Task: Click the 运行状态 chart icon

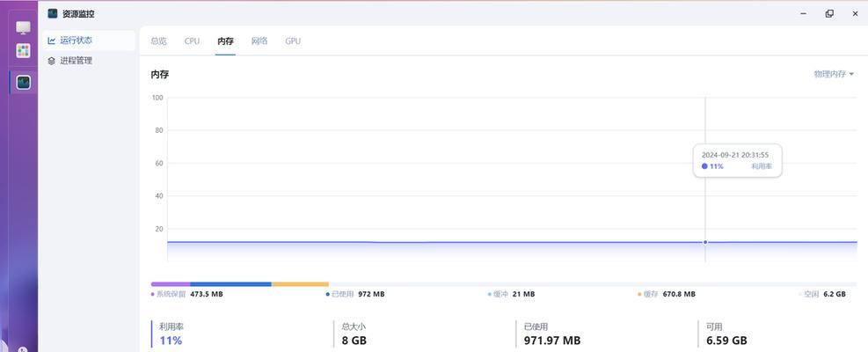Action: click(x=52, y=40)
